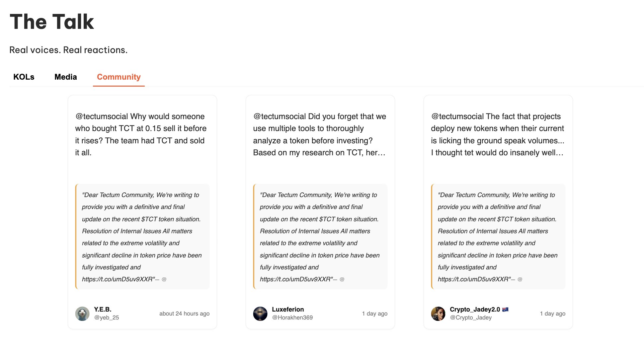
Task: Click the @Crypto_Jadey handle
Action: (x=471, y=318)
